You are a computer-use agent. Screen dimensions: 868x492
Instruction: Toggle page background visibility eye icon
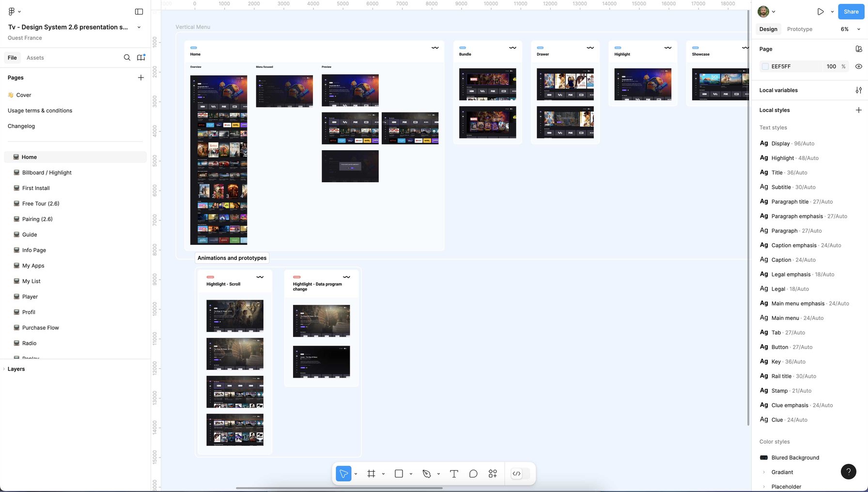coord(858,66)
